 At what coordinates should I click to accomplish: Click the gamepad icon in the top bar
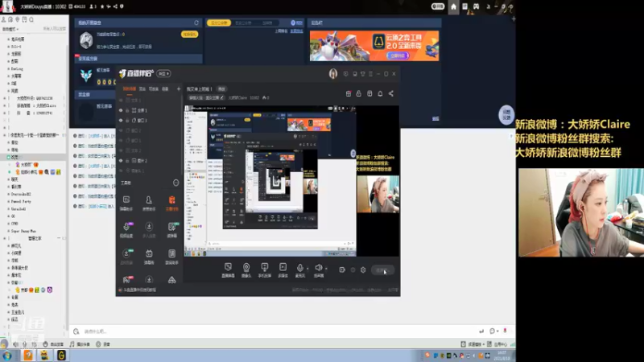pyautogui.click(x=476, y=6)
